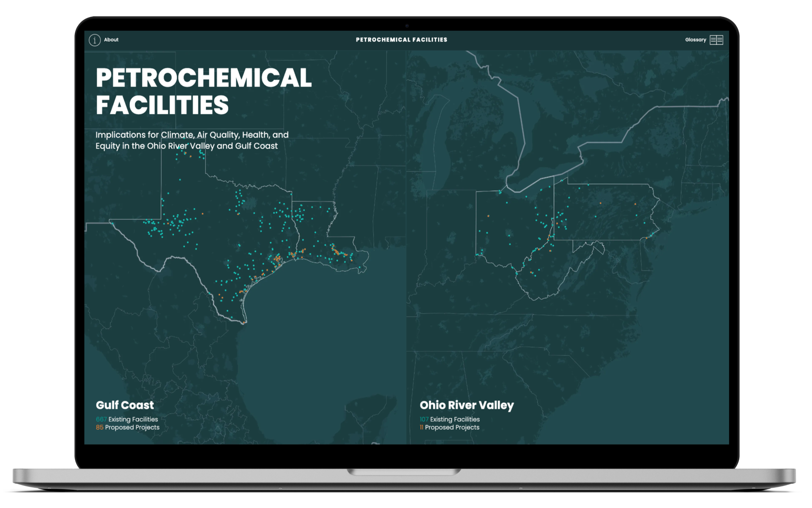Open the About page link
Viewport: 812px width, 508px height.
click(111, 40)
